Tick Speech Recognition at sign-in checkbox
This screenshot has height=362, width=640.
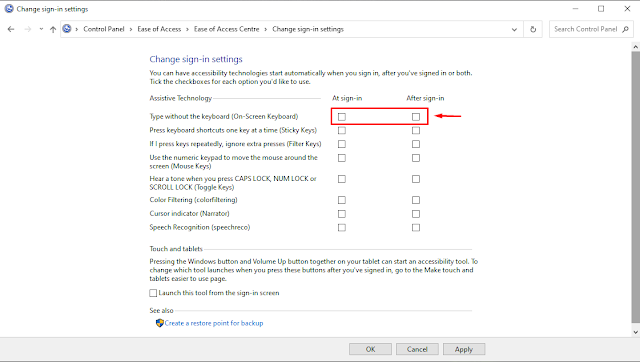tap(342, 227)
